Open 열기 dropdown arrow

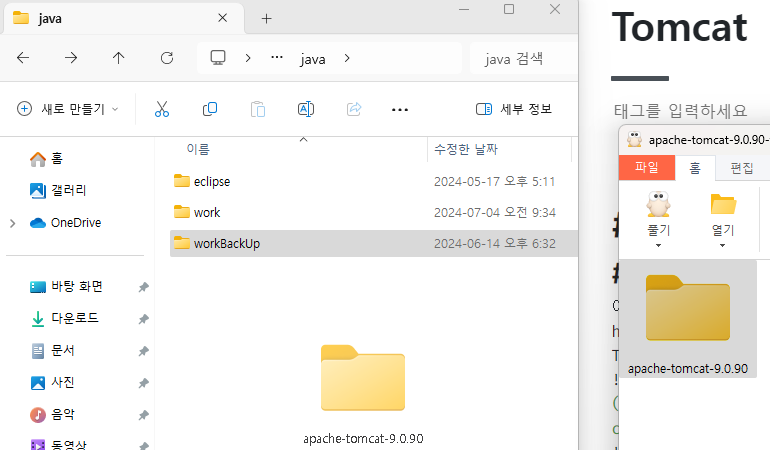[722, 245]
